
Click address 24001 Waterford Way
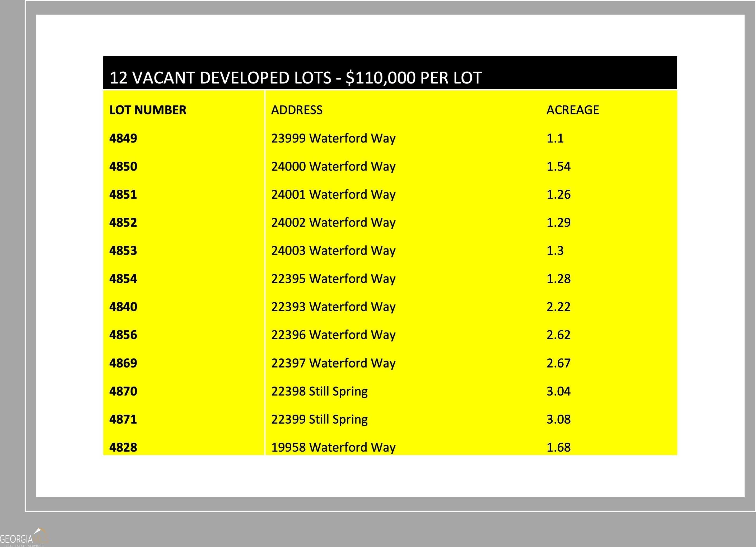click(333, 195)
